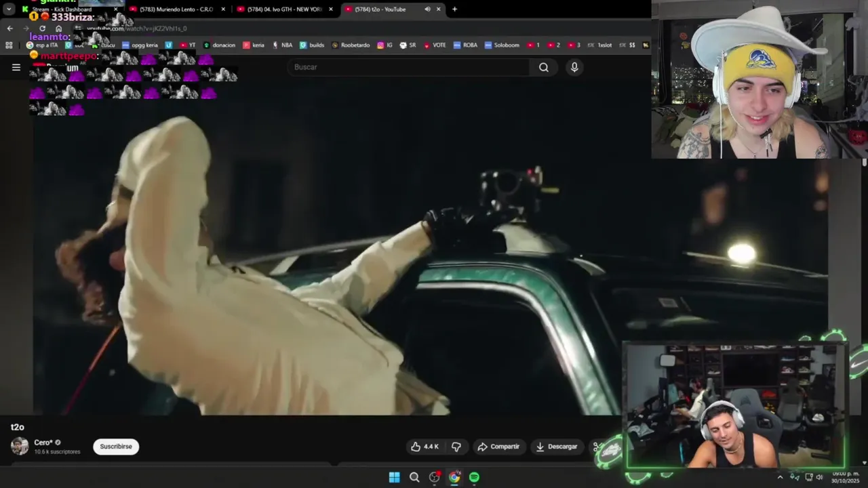Close the Ivo GTH - NEW YORK tab
The image size is (868, 488).
tap(331, 9)
